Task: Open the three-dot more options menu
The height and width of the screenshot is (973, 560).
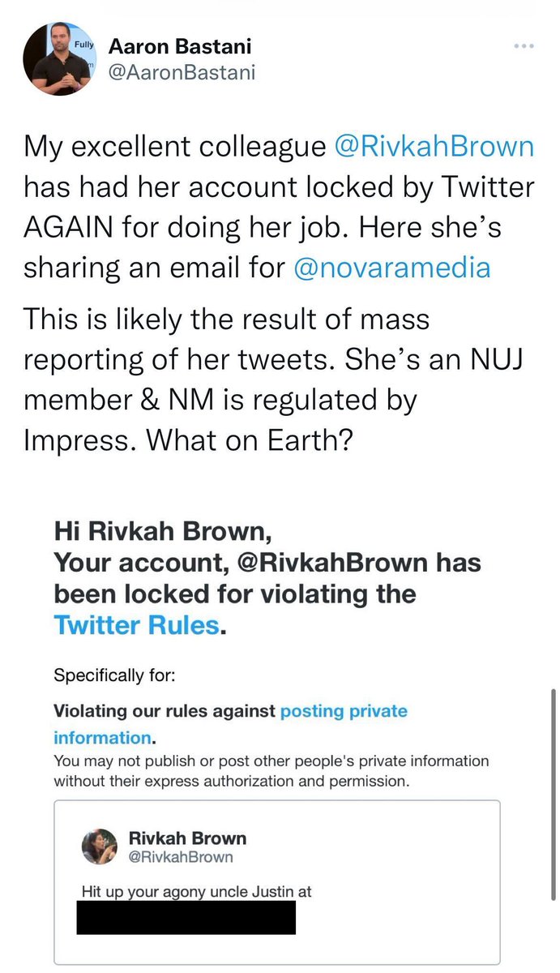Action: [524, 46]
